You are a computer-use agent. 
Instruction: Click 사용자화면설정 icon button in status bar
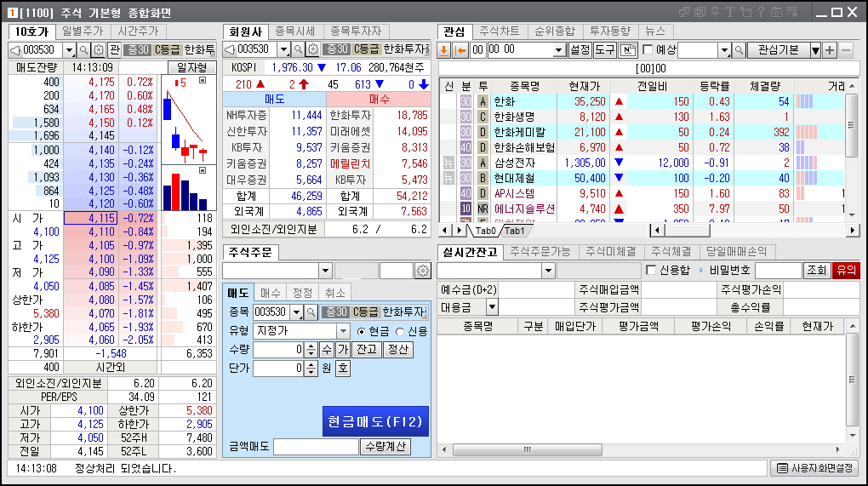(814, 468)
